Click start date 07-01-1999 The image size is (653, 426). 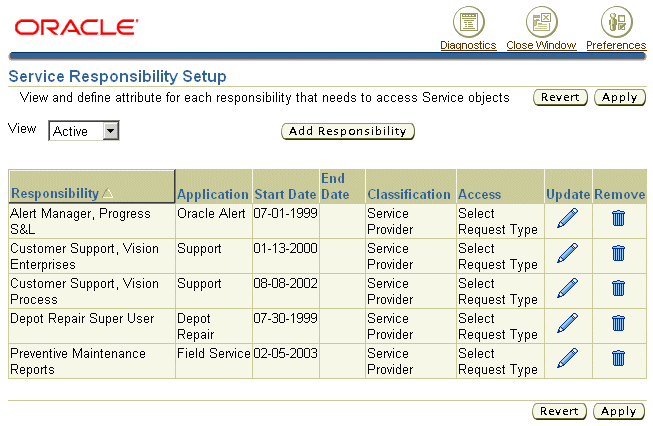(x=286, y=214)
